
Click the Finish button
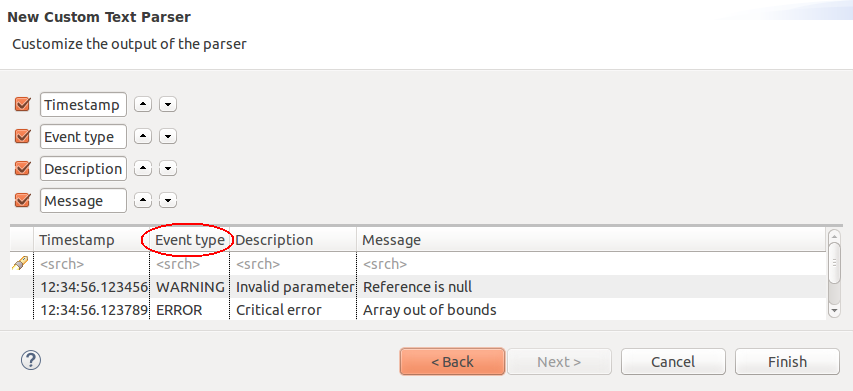(x=787, y=362)
